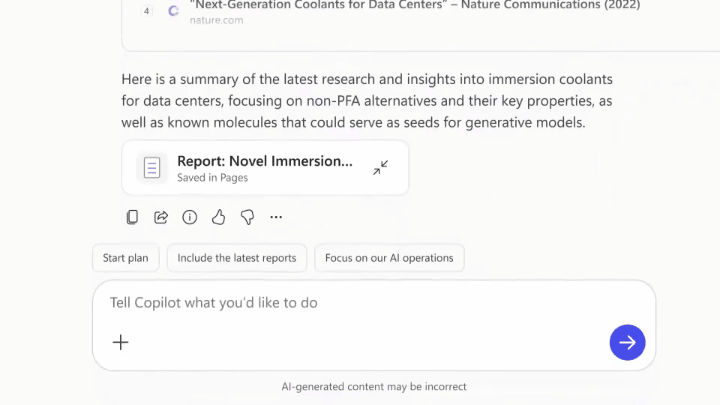Image resolution: width=720 pixels, height=405 pixels.
Task: Open the Nature Communications citation title
Action: tap(414, 5)
